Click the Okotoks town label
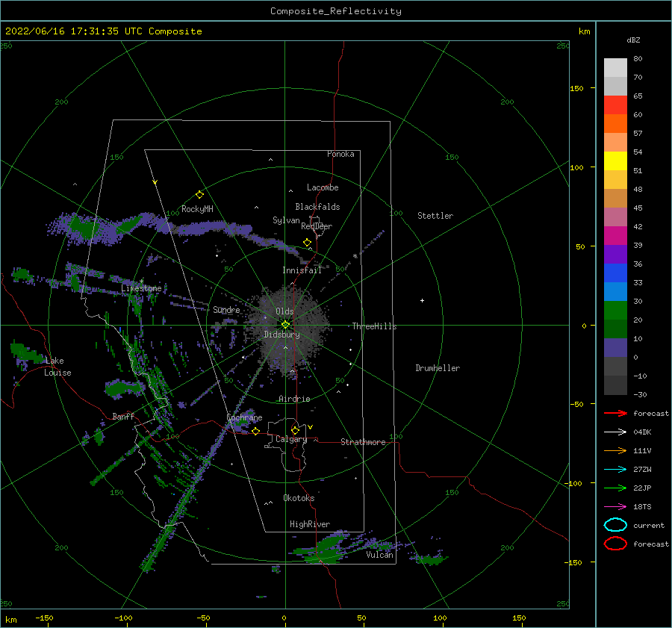 299,498
